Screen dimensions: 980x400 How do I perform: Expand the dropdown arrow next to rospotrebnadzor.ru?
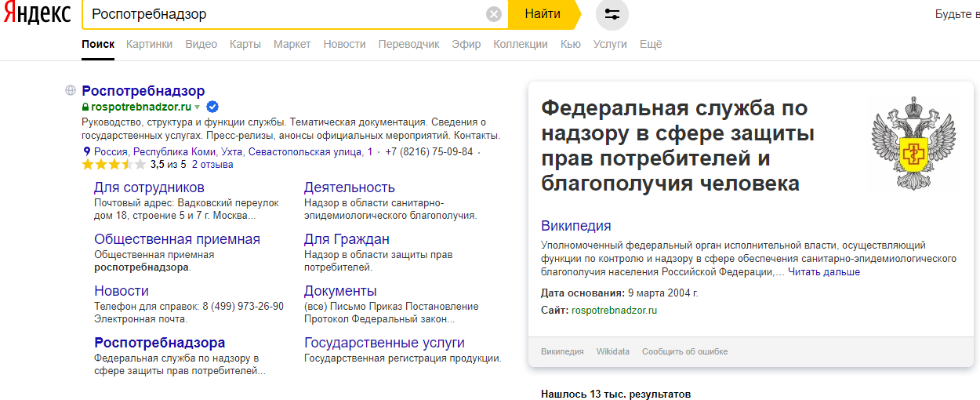point(198,107)
